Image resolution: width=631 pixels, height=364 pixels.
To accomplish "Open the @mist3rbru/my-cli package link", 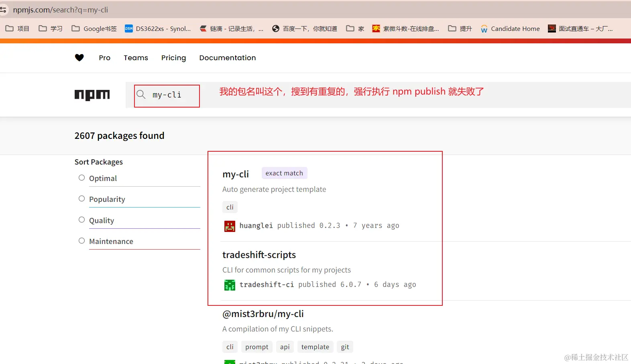I will [263, 314].
